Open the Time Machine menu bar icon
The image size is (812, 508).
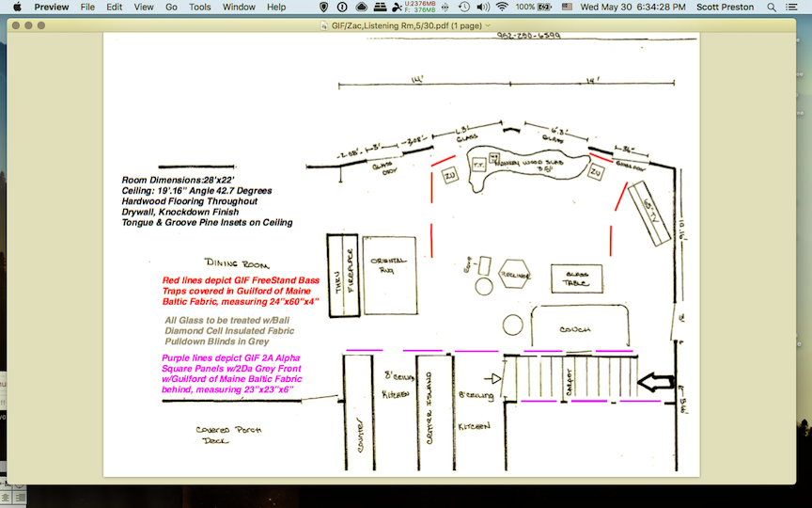coord(464,7)
